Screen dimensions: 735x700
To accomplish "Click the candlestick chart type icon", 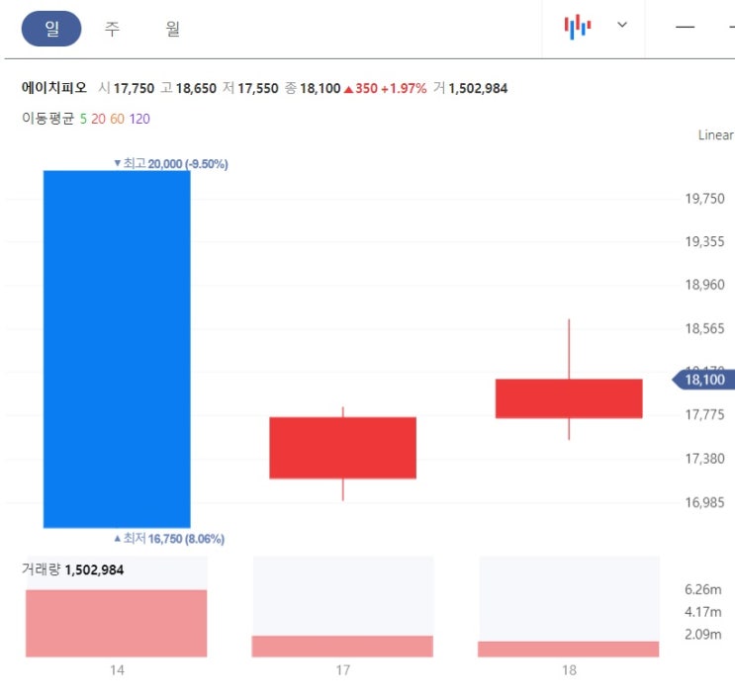I will coord(578,27).
